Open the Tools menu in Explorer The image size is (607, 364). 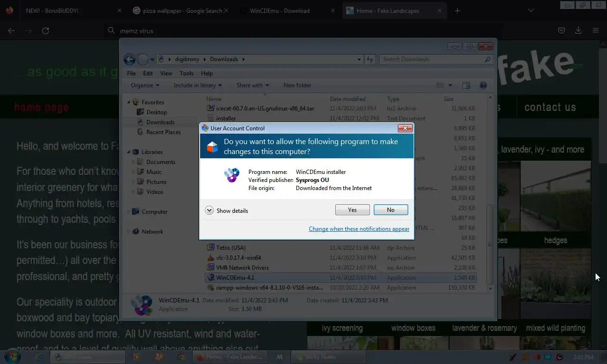point(186,73)
